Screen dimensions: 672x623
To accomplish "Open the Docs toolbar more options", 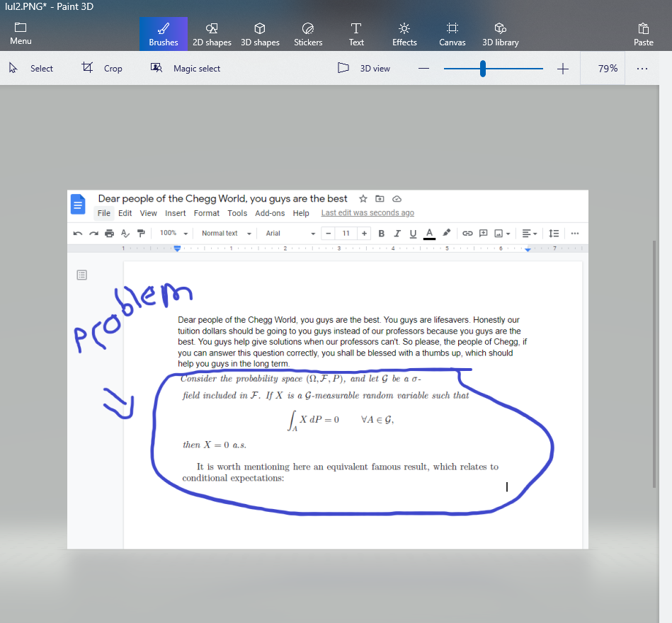I will tap(575, 234).
